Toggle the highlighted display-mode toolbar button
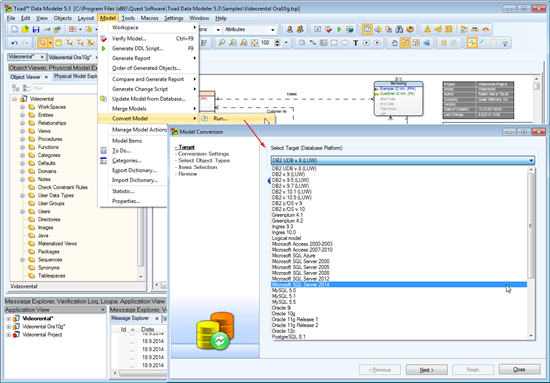The width and height of the screenshot is (550, 383). pos(367,29)
